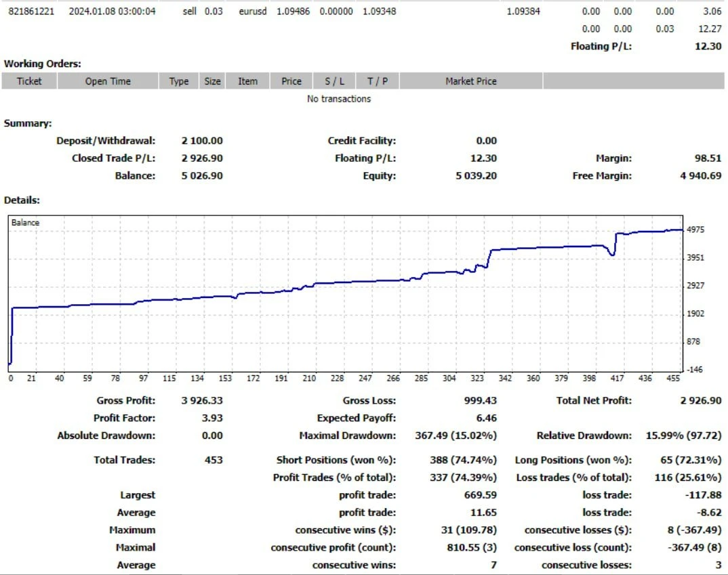Viewport: 728px width, 575px height.
Task: Click the Open Time column header
Action: pos(108,81)
